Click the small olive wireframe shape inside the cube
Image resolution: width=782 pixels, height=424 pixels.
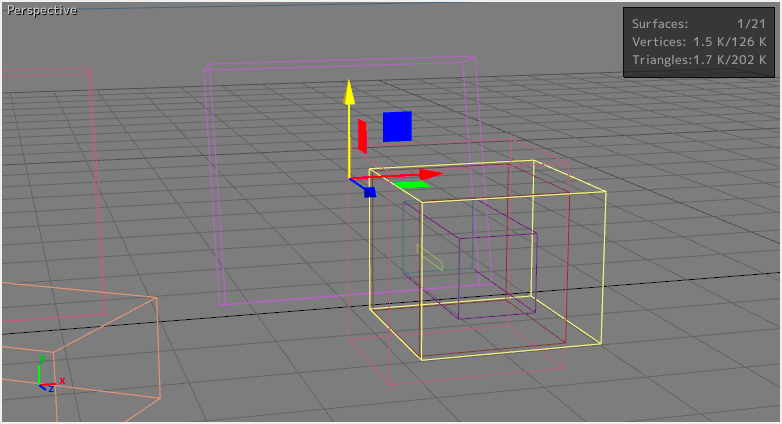(x=429, y=257)
